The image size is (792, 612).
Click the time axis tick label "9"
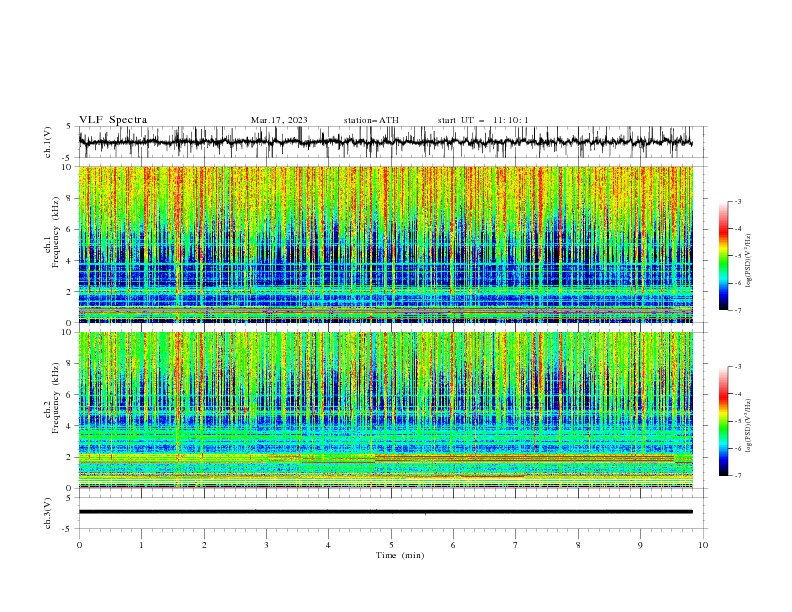(640, 545)
